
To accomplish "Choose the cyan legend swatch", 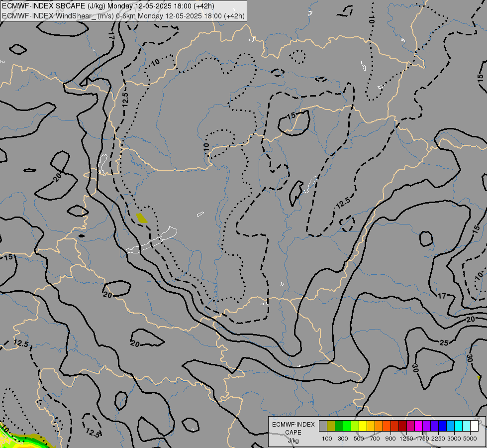I will 458,426.
